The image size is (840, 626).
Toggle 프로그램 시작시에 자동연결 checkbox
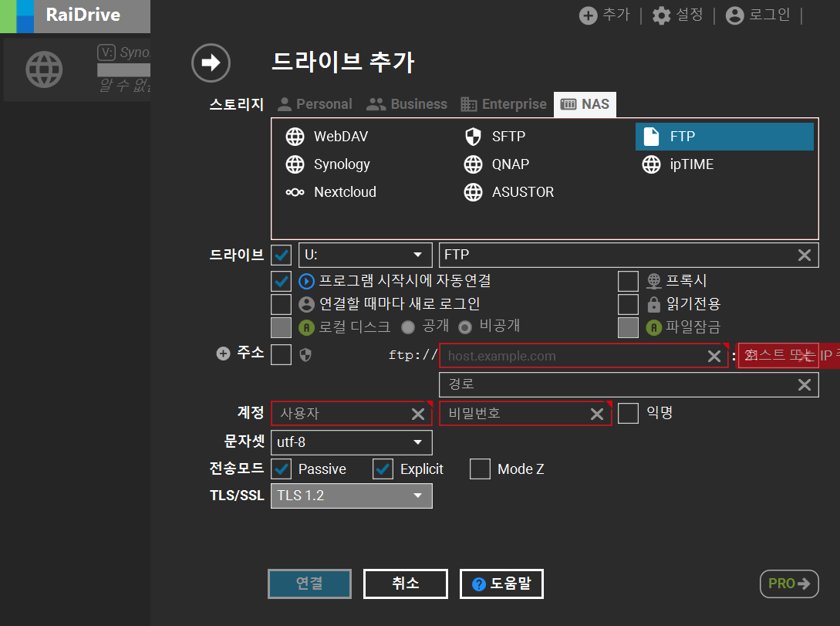[x=282, y=282]
